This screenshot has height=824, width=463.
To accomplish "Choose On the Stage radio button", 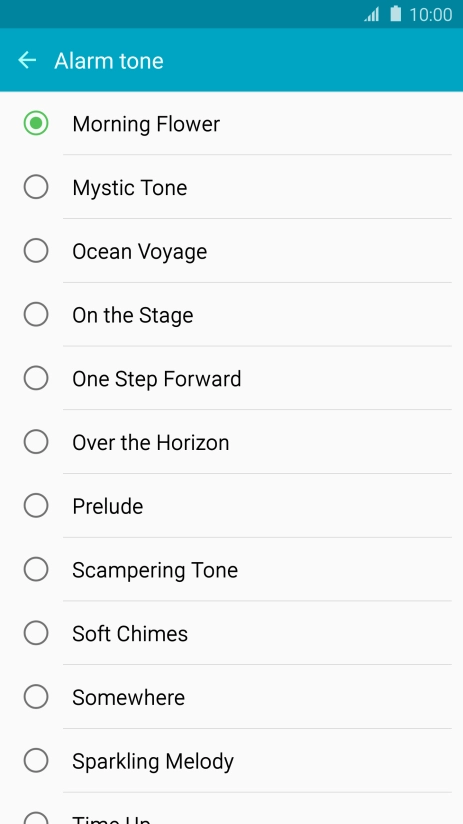I will 36,315.
